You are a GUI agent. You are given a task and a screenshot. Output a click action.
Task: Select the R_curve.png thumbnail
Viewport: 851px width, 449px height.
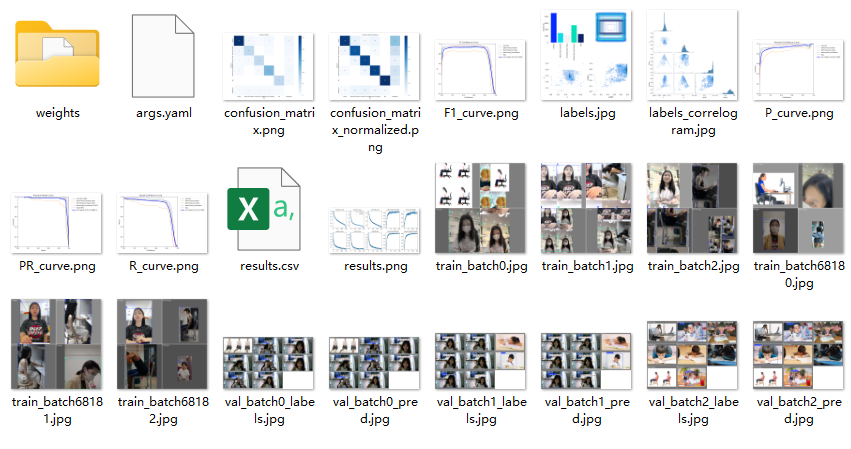pyautogui.click(x=162, y=223)
